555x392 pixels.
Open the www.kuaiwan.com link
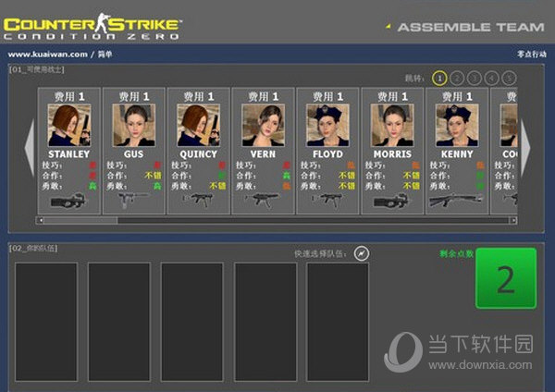tap(48, 55)
